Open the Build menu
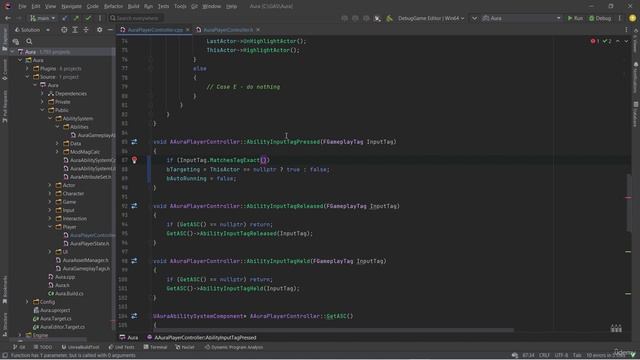This screenshot has width=640, height=360. (x=133, y=6)
